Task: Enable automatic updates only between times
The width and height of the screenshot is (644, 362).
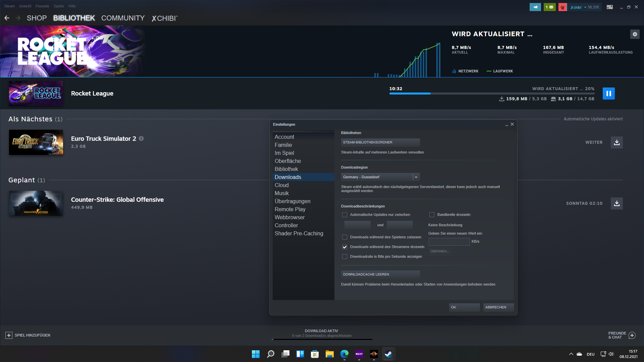Action: click(344, 215)
